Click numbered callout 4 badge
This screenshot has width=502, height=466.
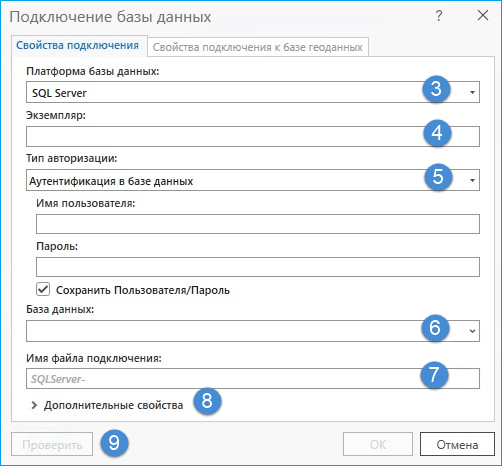[437, 133]
